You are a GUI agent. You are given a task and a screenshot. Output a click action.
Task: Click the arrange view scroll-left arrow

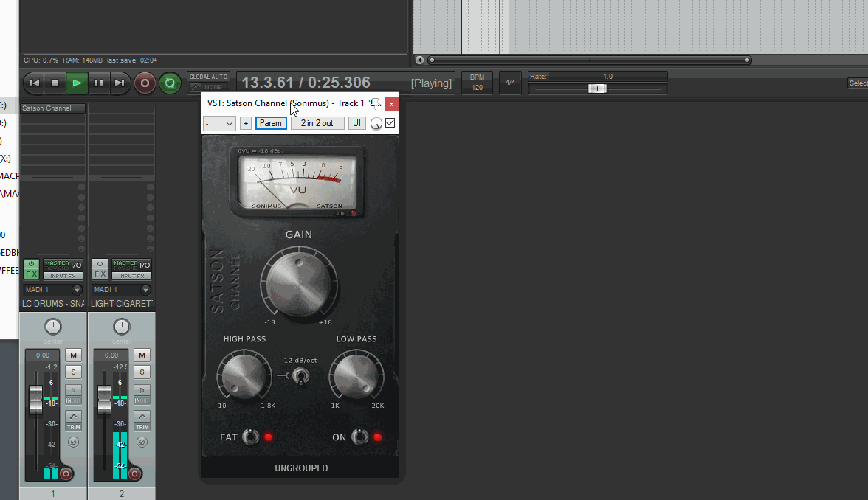click(x=419, y=60)
